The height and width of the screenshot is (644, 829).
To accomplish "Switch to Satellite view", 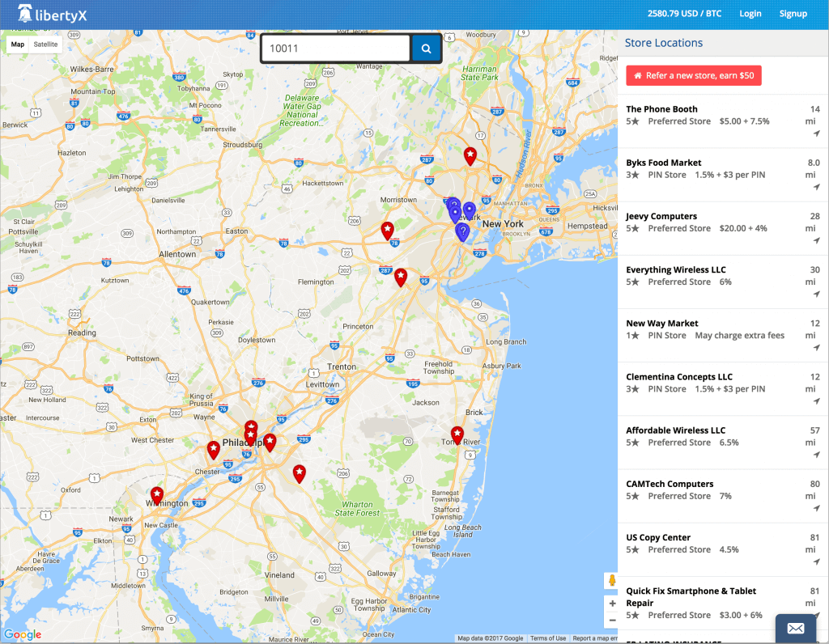I will (45, 44).
